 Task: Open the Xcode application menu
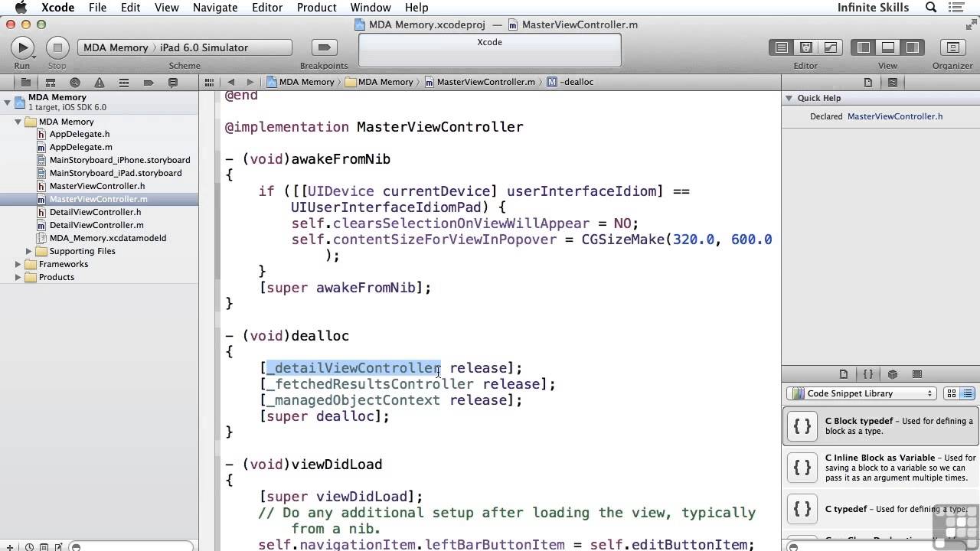57,8
